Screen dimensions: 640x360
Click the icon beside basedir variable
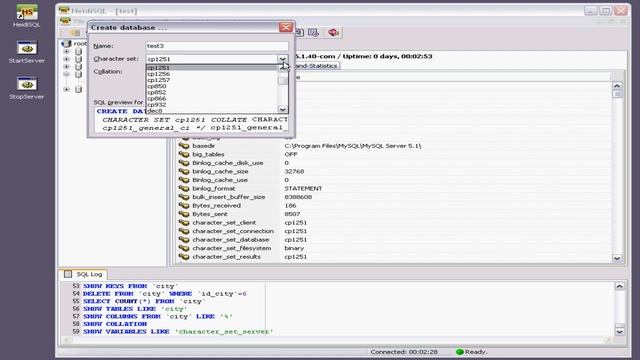pyautogui.click(x=184, y=146)
